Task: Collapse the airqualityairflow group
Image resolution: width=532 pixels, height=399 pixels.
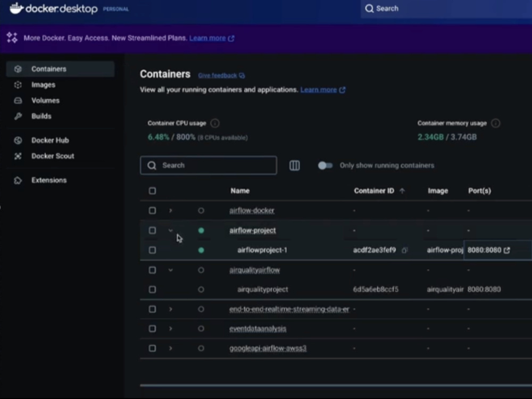Action: pos(171,270)
